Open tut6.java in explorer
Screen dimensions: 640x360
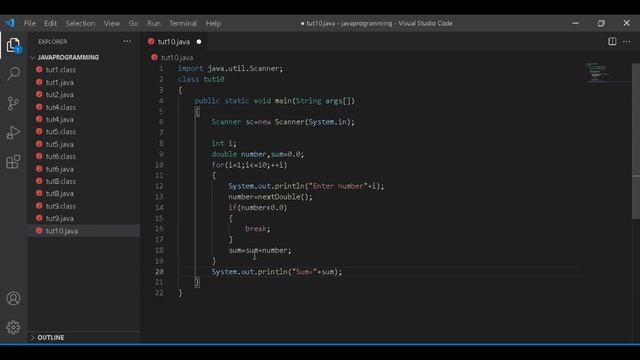pos(60,169)
